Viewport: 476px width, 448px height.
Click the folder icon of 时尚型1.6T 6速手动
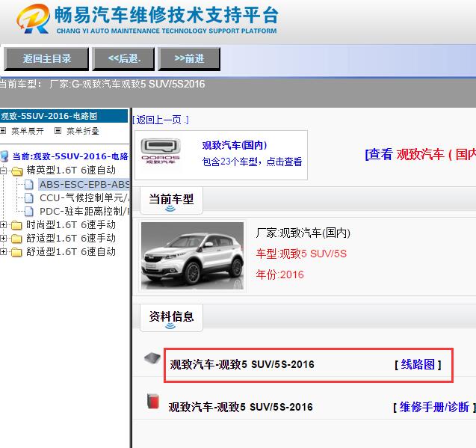click(x=16, y=225)
